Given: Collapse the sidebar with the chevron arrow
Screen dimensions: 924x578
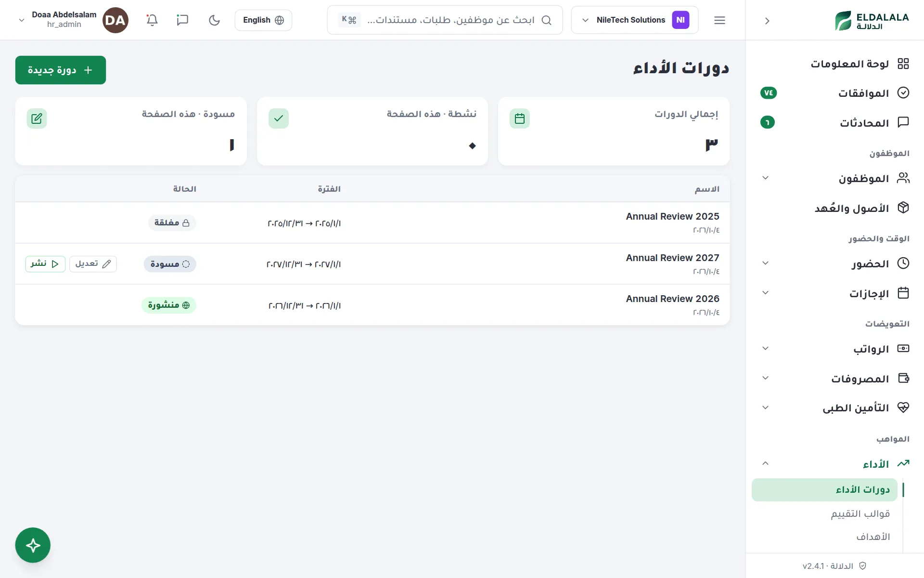Looking at the screenshot, I should pos(767,21).
